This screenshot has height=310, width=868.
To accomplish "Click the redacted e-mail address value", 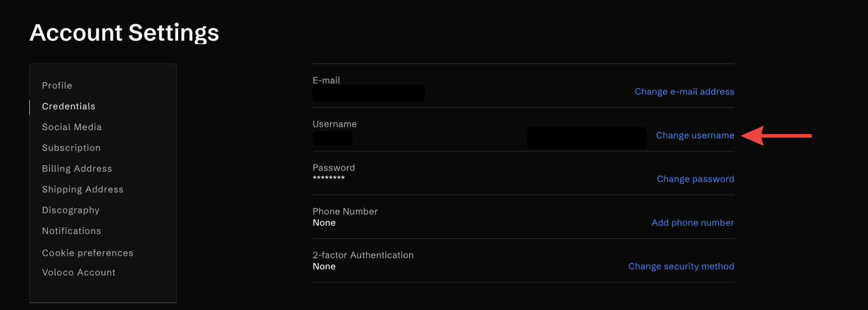I will [x=368, y=93].
